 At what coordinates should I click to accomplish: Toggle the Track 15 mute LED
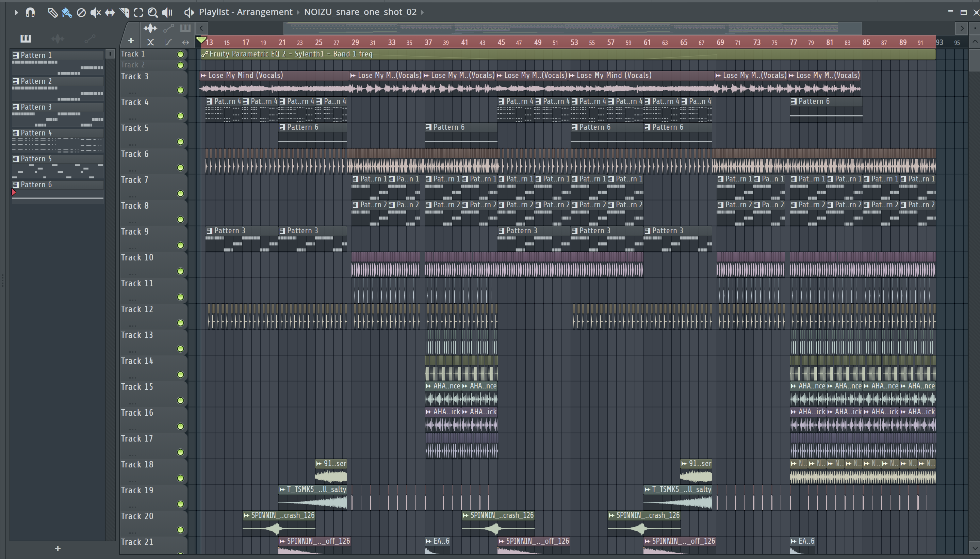pos(180,400)
